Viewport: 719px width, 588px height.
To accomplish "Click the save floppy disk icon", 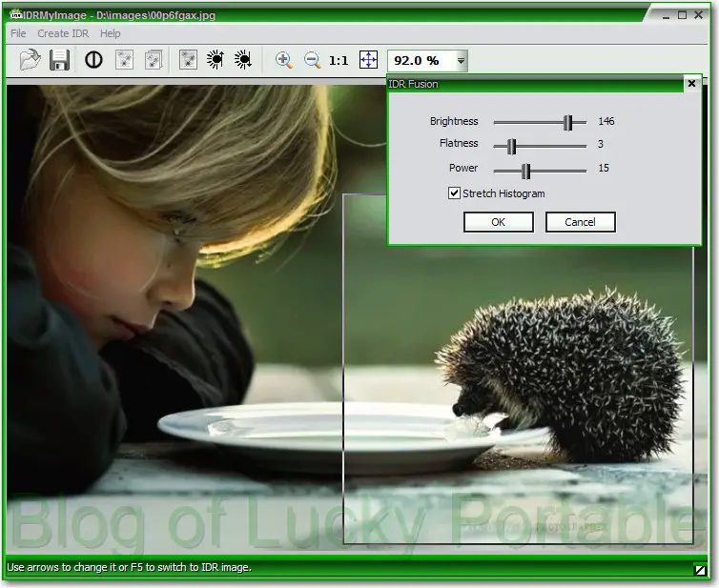I will pos(60,60).
